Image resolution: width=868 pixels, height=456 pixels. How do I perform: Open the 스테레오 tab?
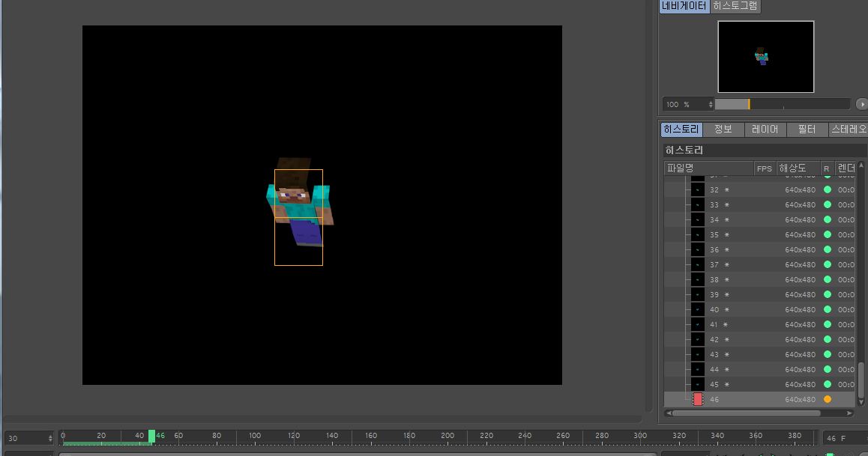(x=849, y=130)
